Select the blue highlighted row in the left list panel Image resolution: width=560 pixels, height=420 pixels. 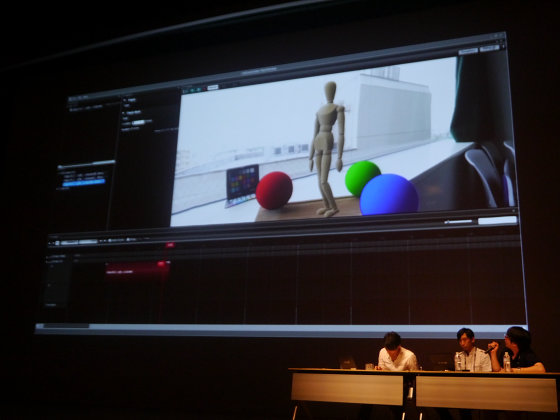coord(84,182)
